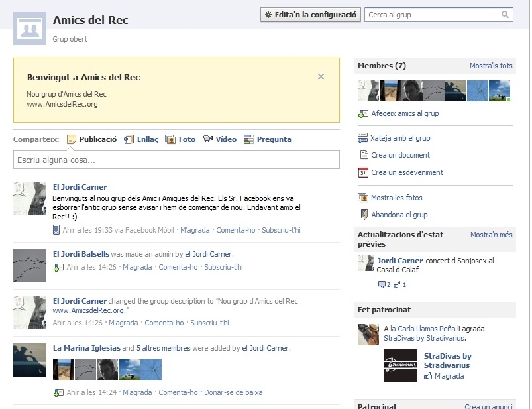Click the Abandona el grup door icon

pos(363,215)
